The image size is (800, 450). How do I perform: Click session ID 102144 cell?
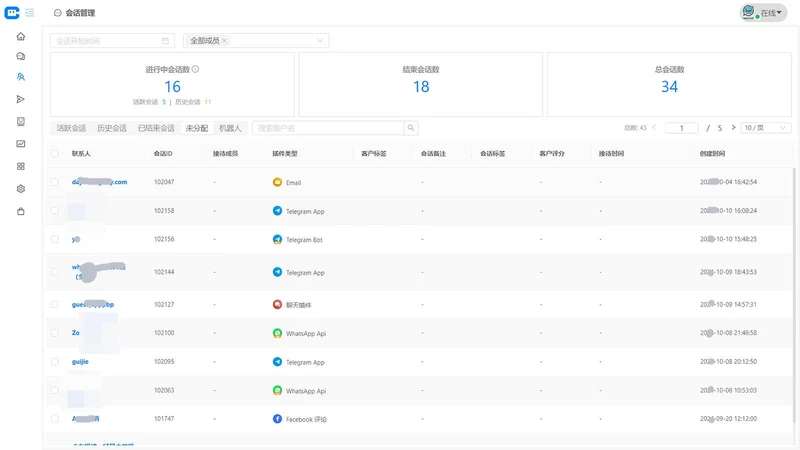[x=164, y=272]
